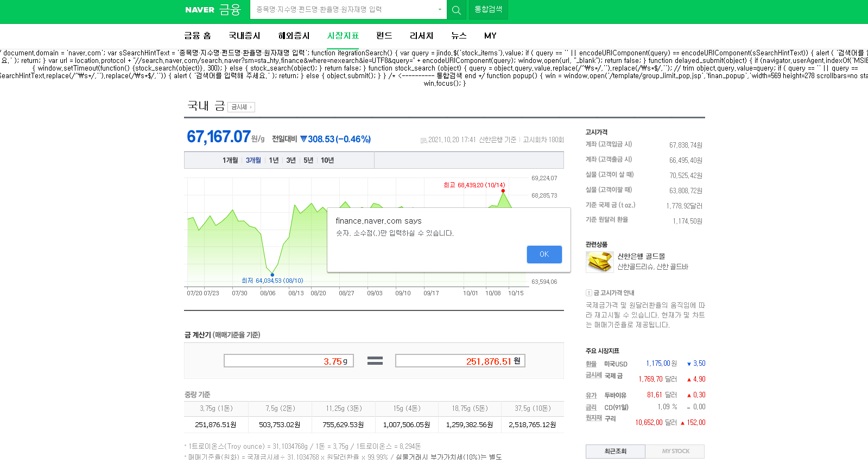Click the 금시세 small button
This screenshot has height=470, width=868.
click(241, 107)
